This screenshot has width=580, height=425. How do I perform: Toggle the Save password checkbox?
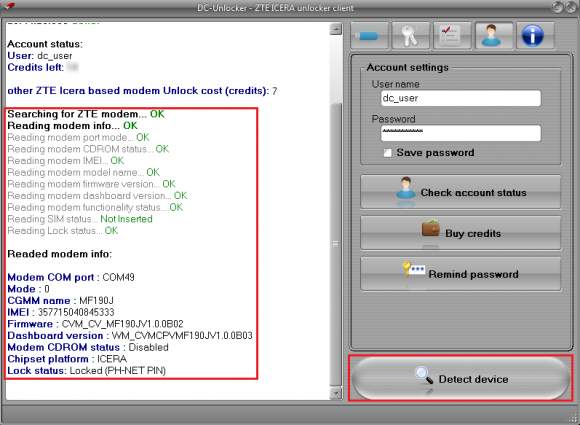coord(387,153)
